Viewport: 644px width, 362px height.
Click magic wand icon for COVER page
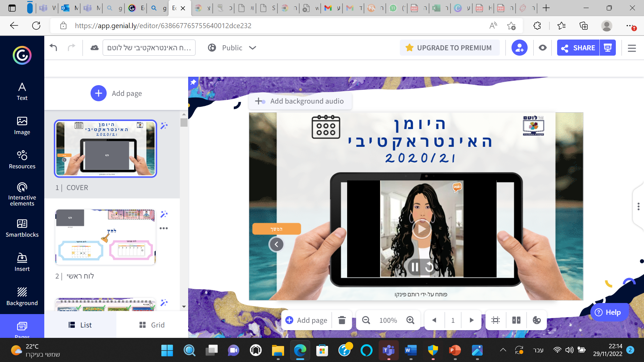[x=164, y=126]
